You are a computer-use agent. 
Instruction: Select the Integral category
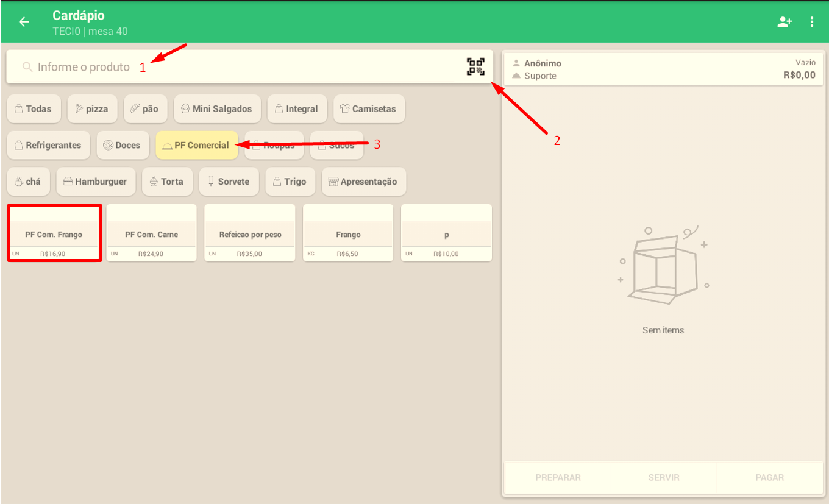[297, 109]
